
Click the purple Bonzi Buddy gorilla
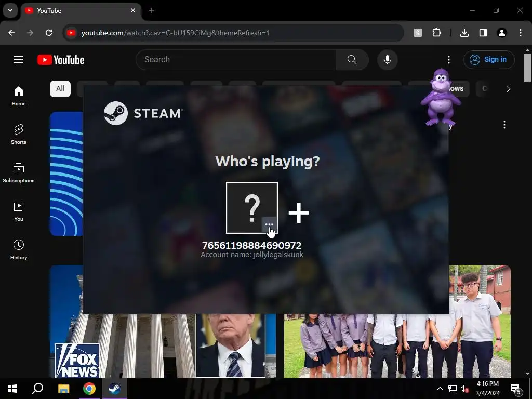441,97
